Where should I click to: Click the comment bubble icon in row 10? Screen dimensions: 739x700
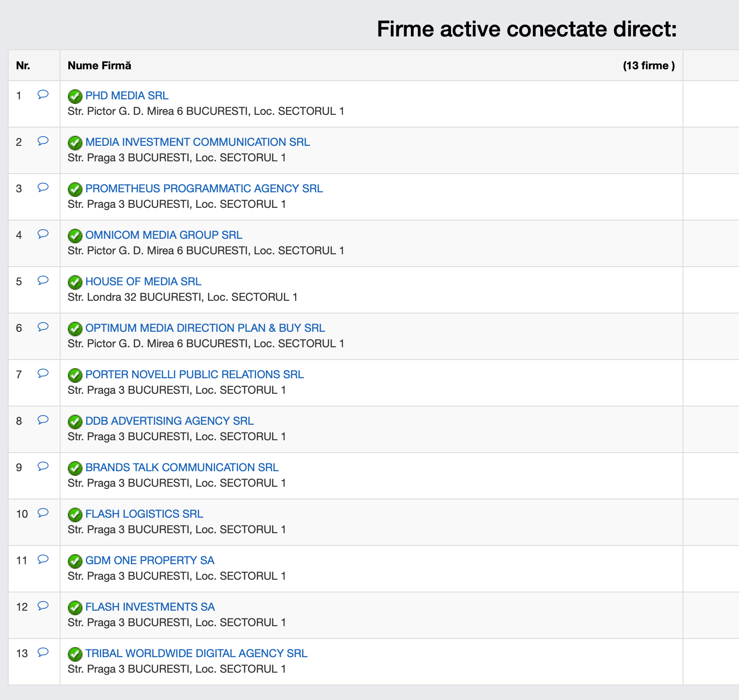43,513
